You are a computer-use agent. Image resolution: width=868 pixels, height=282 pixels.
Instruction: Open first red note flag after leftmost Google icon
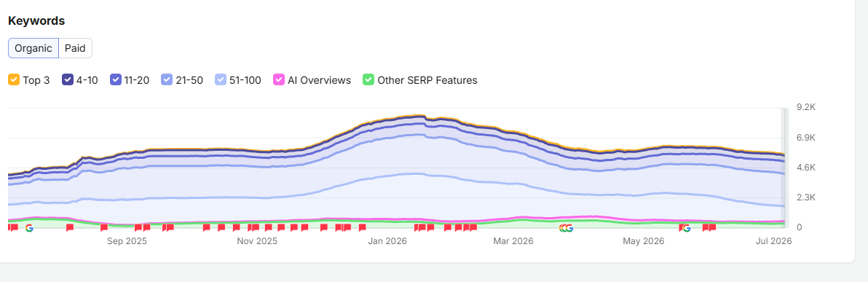70,227
